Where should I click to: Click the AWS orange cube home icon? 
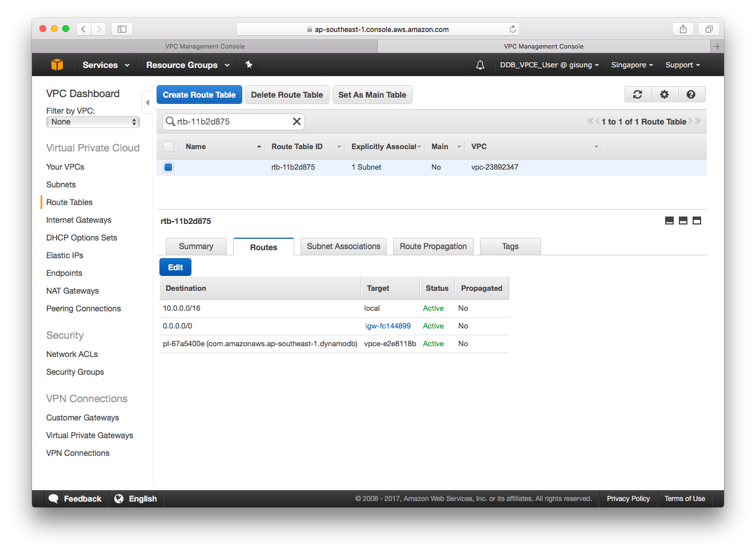(x=57, y=65)
